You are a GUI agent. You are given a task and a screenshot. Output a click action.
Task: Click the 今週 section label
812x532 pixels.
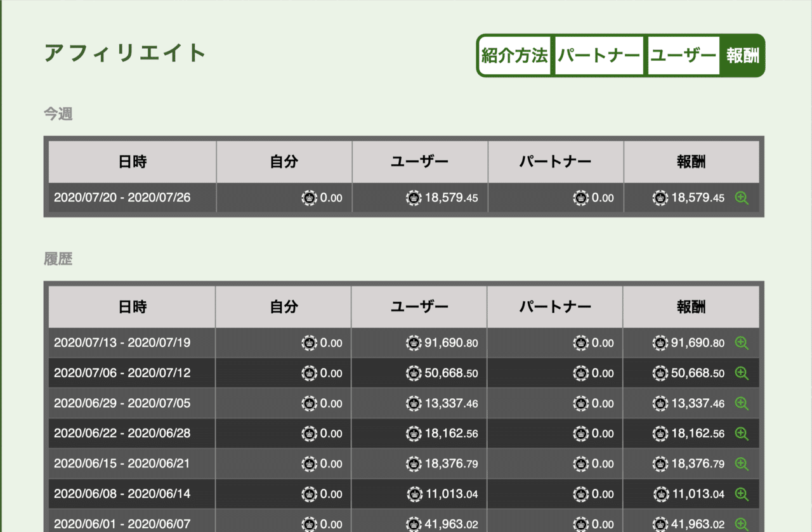tap(58, 114)
